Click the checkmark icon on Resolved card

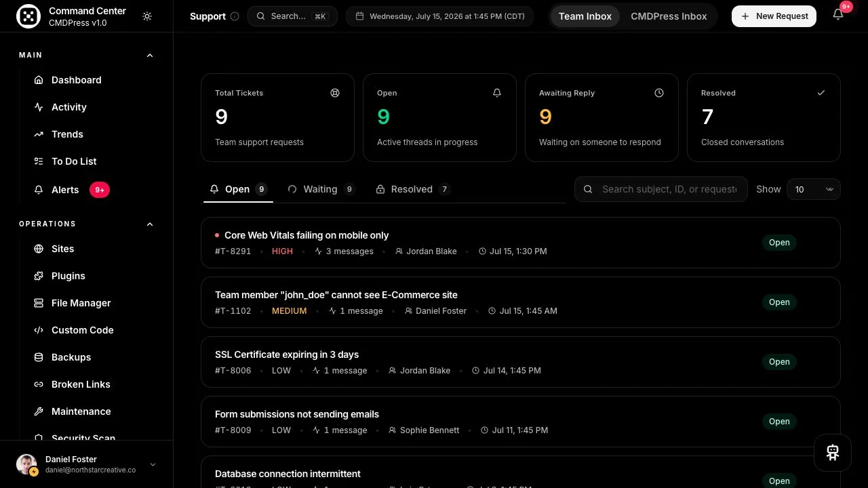821,93
